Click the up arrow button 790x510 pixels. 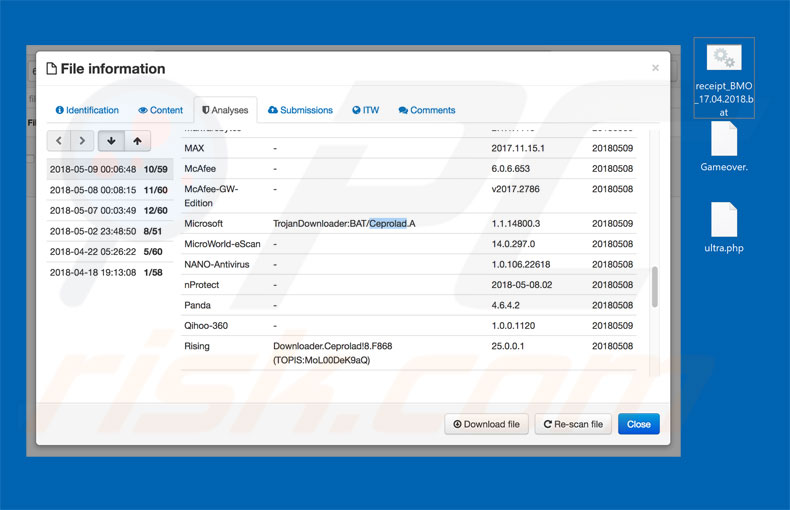point(138,141)
